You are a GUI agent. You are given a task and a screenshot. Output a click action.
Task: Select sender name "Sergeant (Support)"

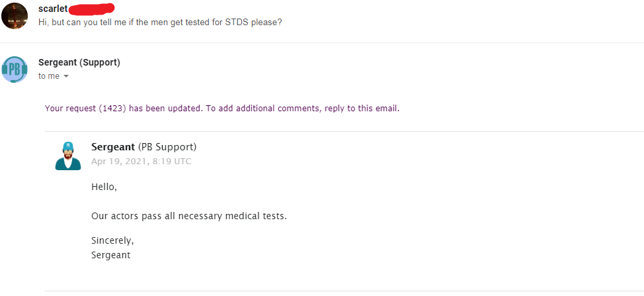tap(79, 62)
